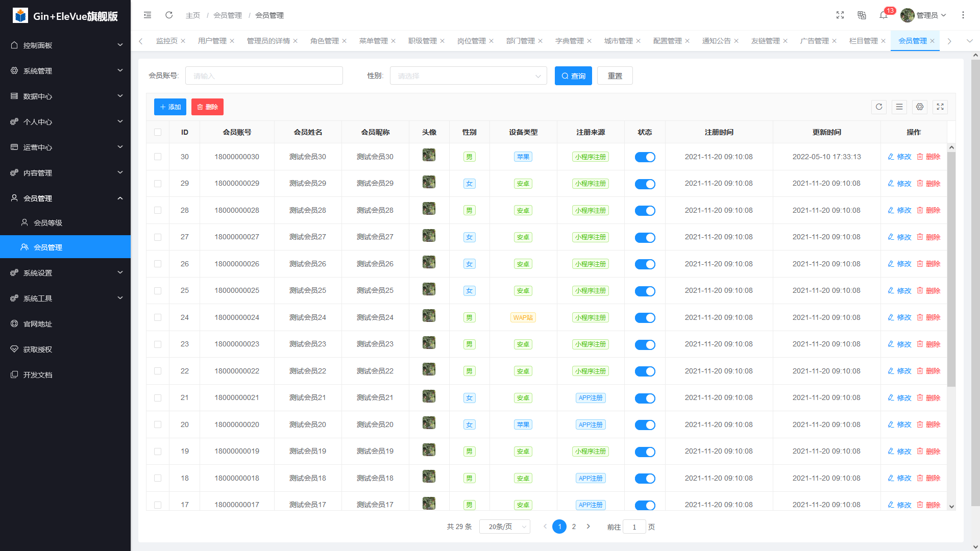Open table column settings gear
The width and height of the screenshot is (980, 551).
click(920, 107)
